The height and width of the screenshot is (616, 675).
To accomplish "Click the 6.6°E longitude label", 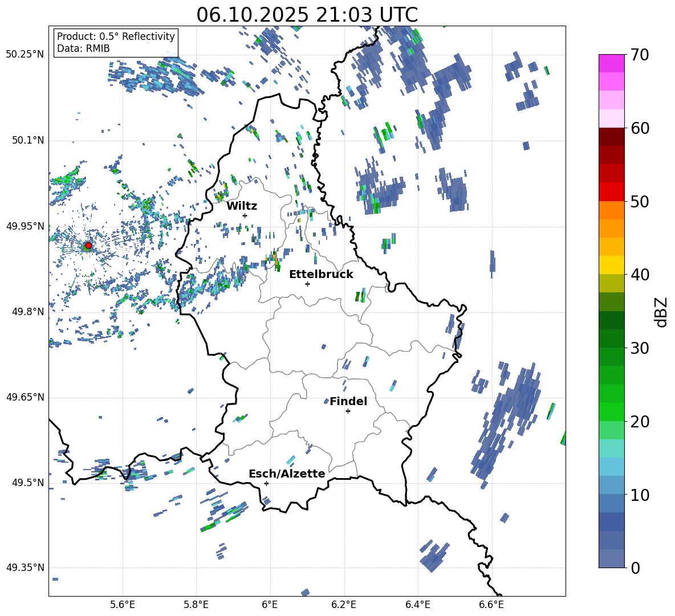I will tap(491, 605).
